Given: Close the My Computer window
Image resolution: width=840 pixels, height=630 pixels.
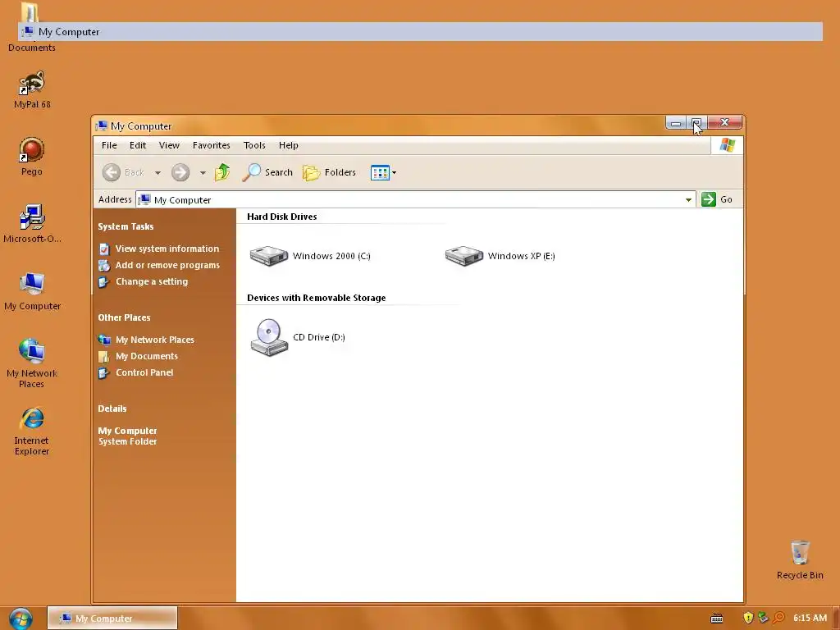Looking at the screenshot, I should [725, 123].
